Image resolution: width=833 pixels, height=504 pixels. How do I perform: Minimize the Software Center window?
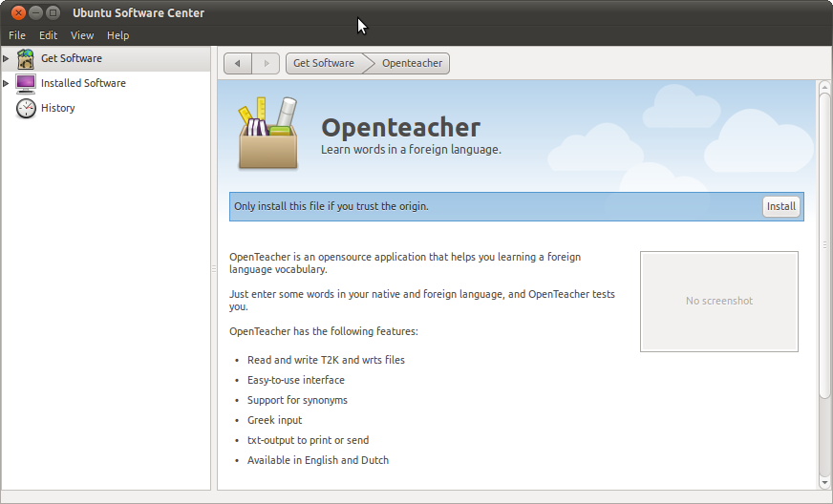[x=35, y=12]
